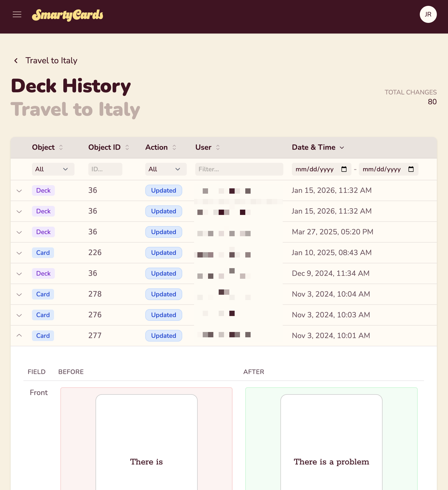This screenshot has width=448, height=490.
Task: Click Updated badge on Mar 27, 2025 row
Action: click(164, 232)
